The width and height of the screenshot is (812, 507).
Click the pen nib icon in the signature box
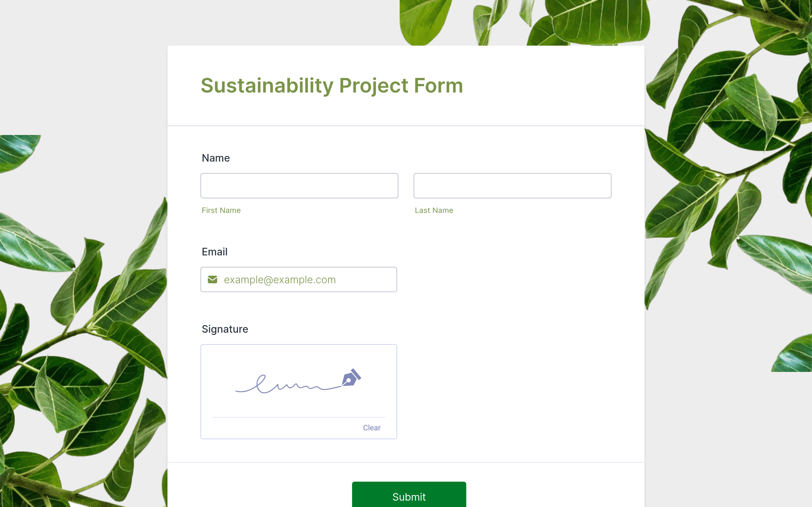coord(351,378)
